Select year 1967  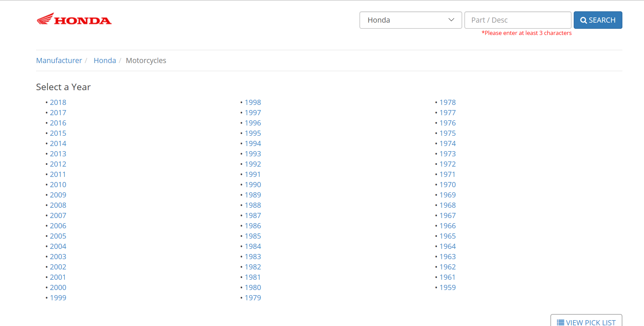448,216
